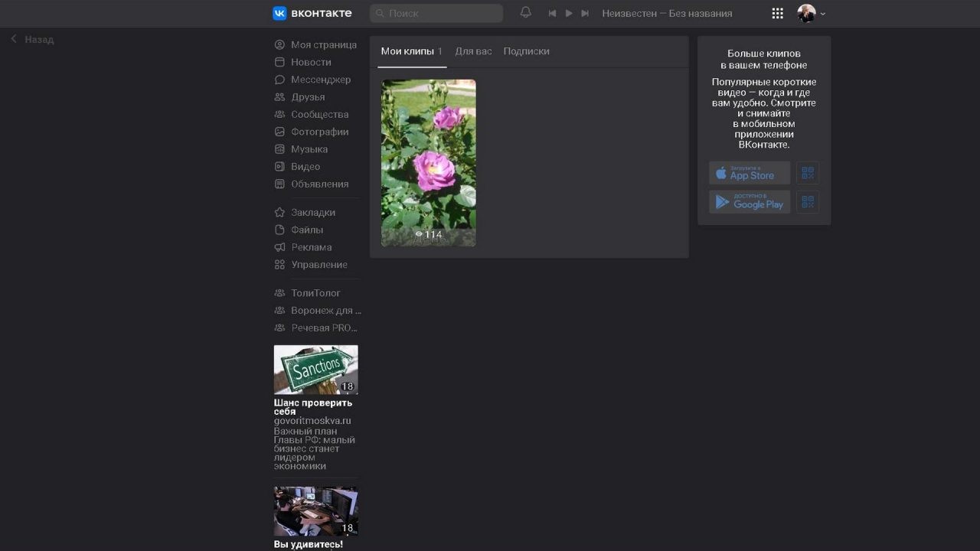This screenshot has width=980, height=551.
Task: Click the VK logo icon
Action: pos(279,13)
